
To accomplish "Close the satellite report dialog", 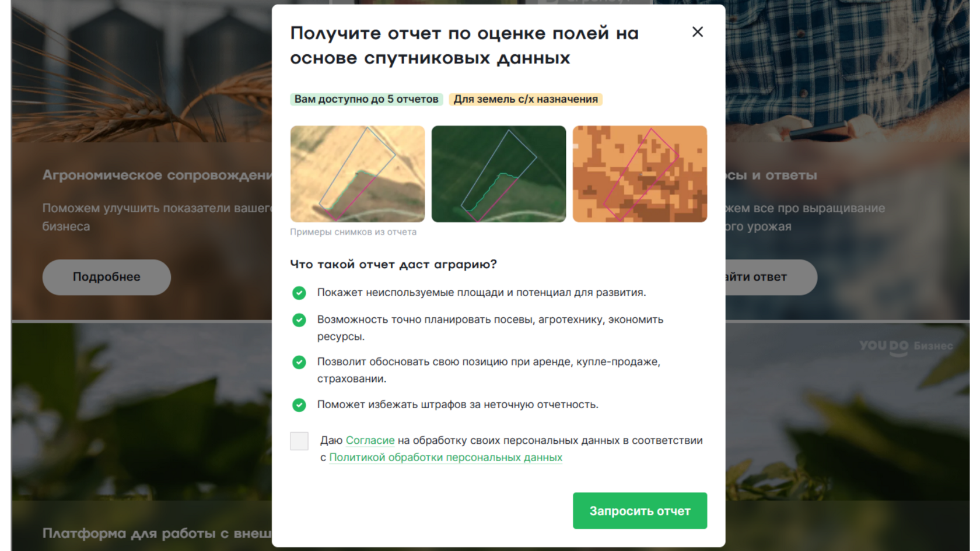I will [697, 32].
